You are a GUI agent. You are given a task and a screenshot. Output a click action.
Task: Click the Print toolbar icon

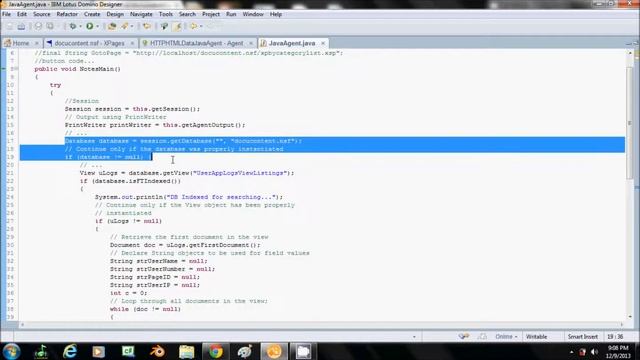tap(38, 27)
